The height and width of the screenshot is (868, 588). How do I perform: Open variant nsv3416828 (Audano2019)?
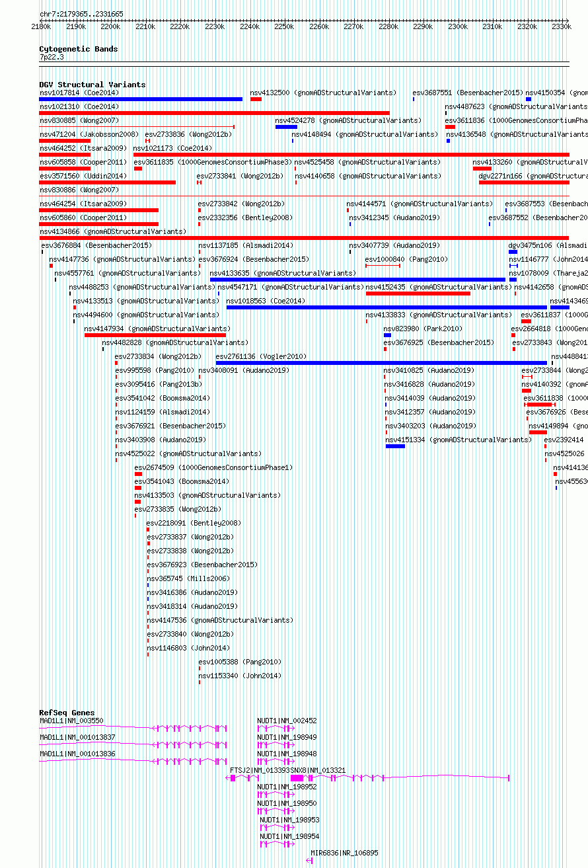(429, 384)
